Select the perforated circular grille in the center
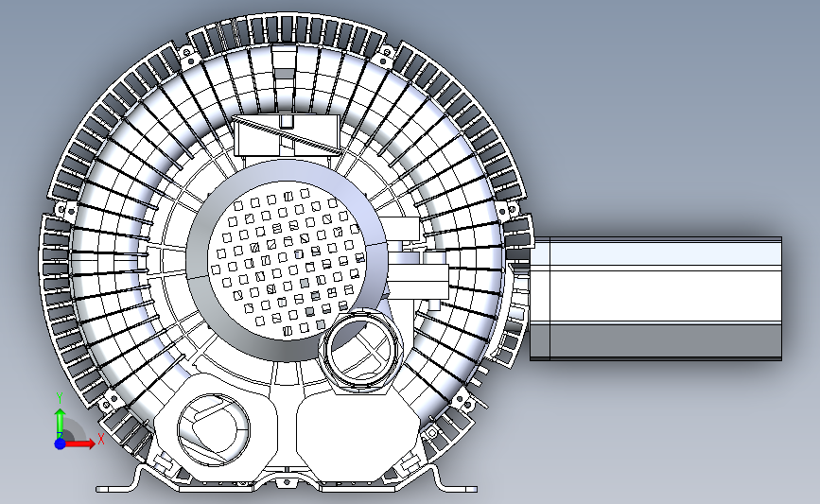The height and width of the screenshot is (504, 820). coord(287,261)
